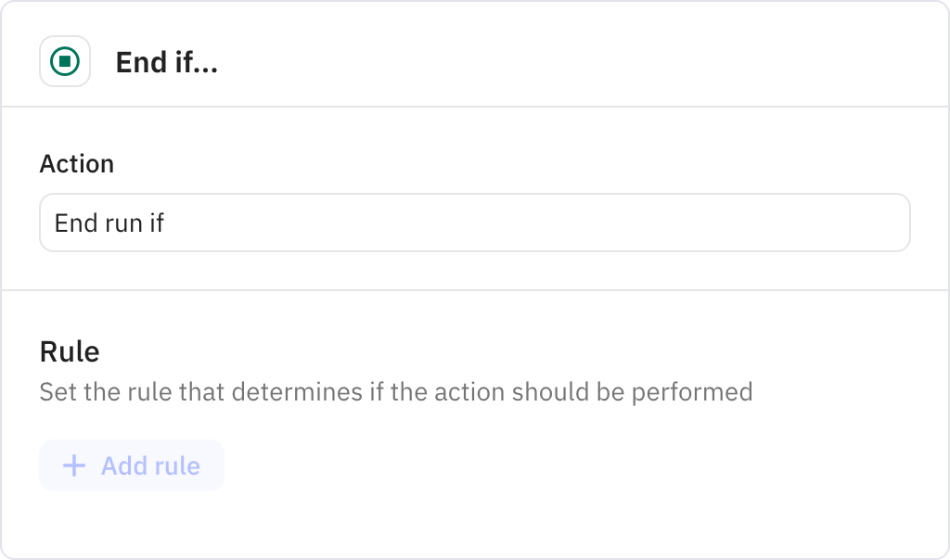Focus the Action field showing End run if

[474, 223]
